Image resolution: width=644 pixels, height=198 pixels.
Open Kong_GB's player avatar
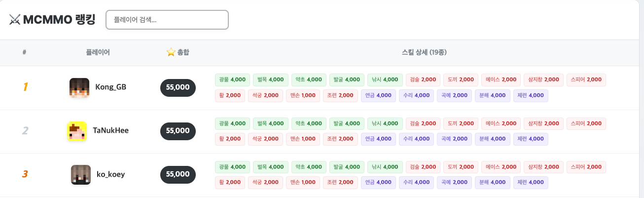(79, 87)
